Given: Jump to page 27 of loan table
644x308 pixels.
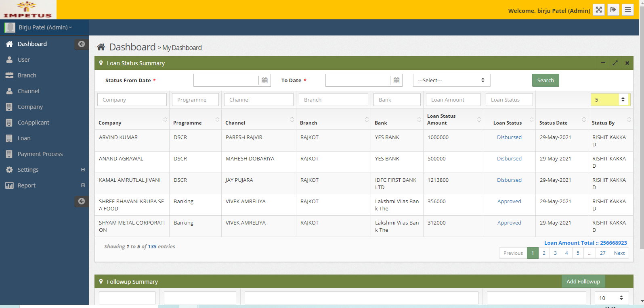Looking at the screenshot, I should (x=602, y=253).
